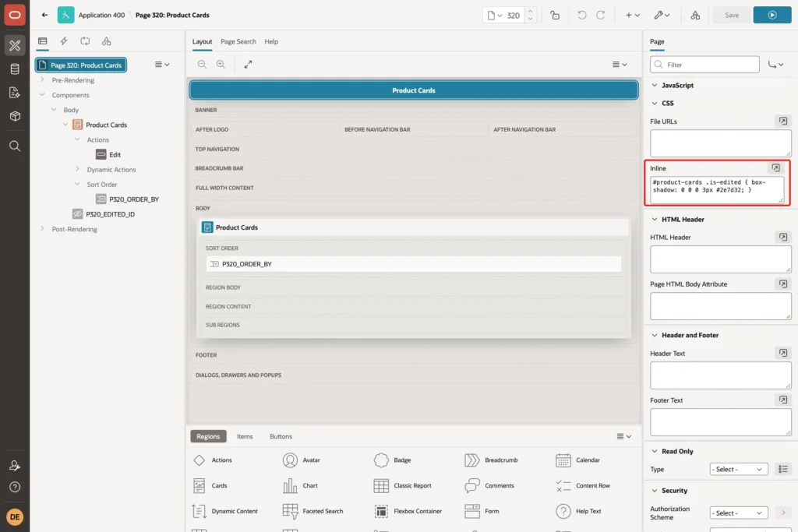Open the Utilities wrench menu
Viewport: 798px width, 532px height.
coord(662,16)
